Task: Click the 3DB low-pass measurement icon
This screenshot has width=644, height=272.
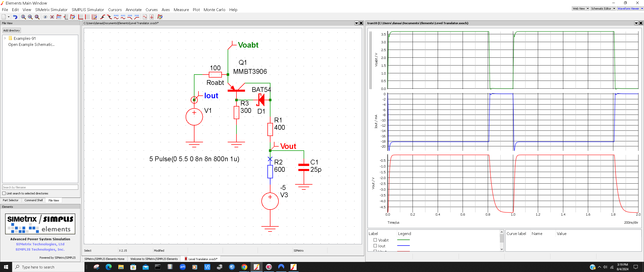Action: pos(130,17)
